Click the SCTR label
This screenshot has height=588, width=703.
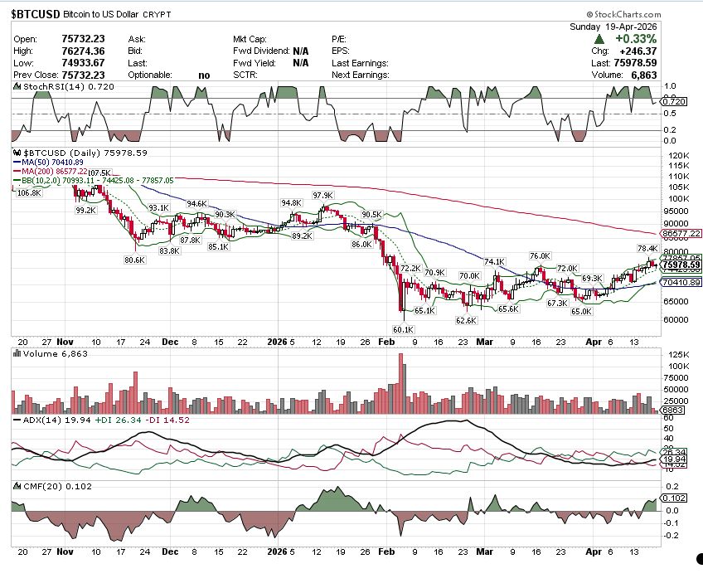[x=245, y=75]
